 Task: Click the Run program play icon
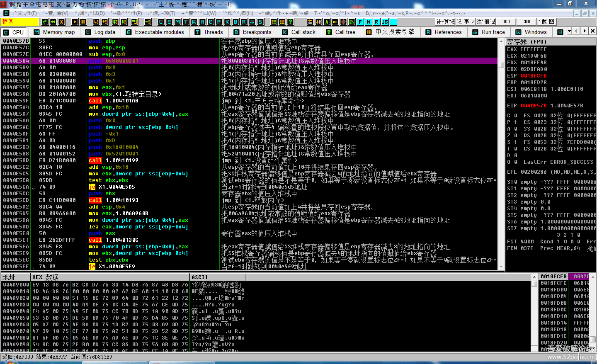click(x=75, y=22)
